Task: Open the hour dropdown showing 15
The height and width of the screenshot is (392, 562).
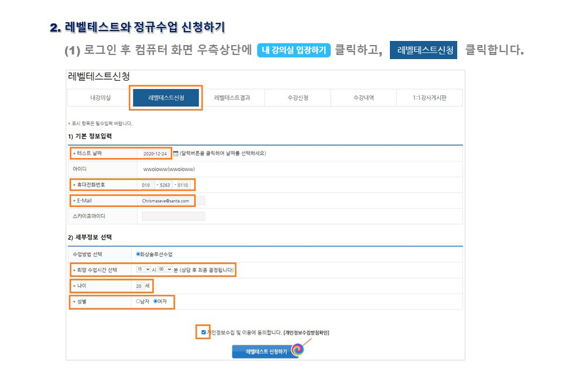Action: pos(142,270)
